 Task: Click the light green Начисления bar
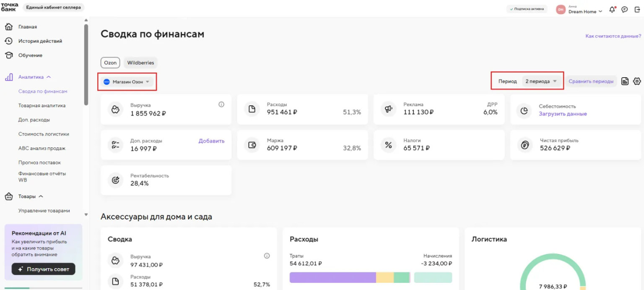click(433, 277)
